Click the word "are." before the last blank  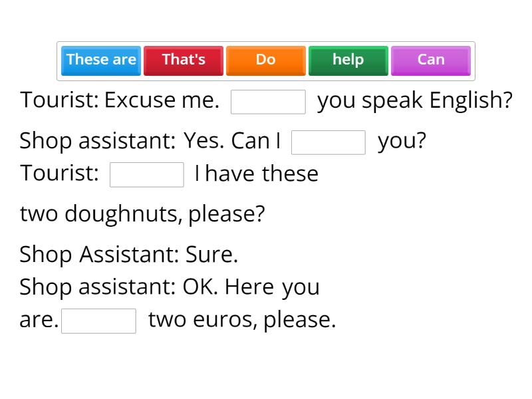(39, 320)
